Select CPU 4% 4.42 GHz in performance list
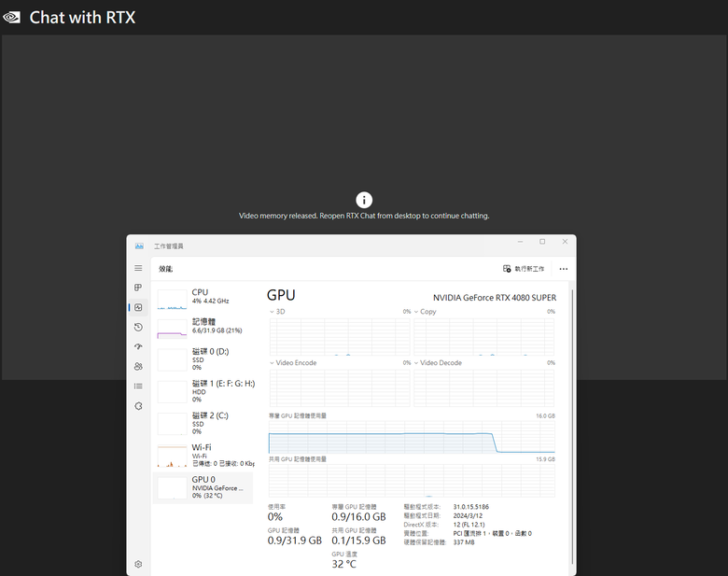 203,298
